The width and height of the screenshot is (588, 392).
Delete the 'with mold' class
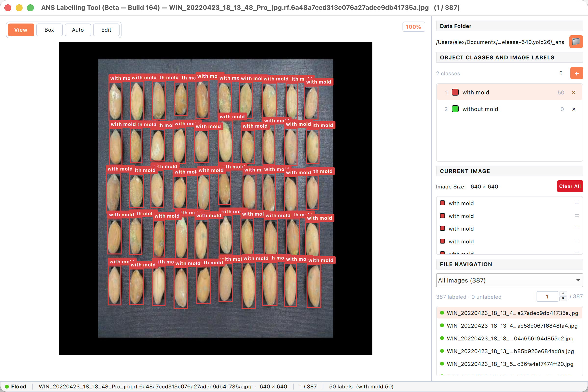coord(574,93)
